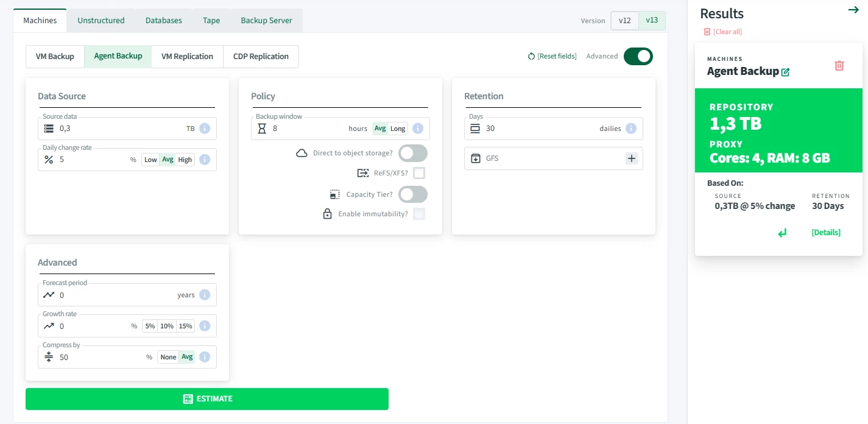
Task: Delete the Agent Backup result with trash icon
Action: coord(839,66)
